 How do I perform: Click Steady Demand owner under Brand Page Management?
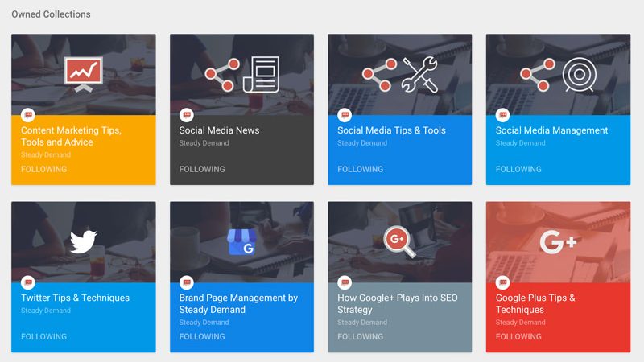tap(204, 323)
